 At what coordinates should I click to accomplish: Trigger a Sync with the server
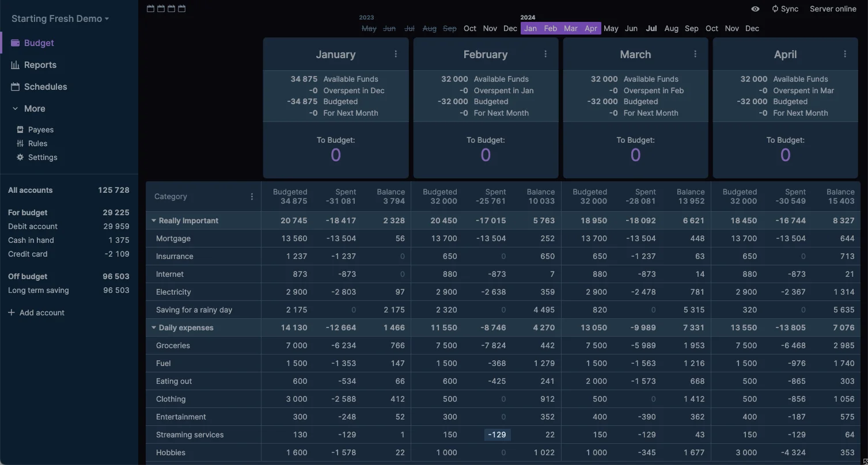(x=785, y=9)
